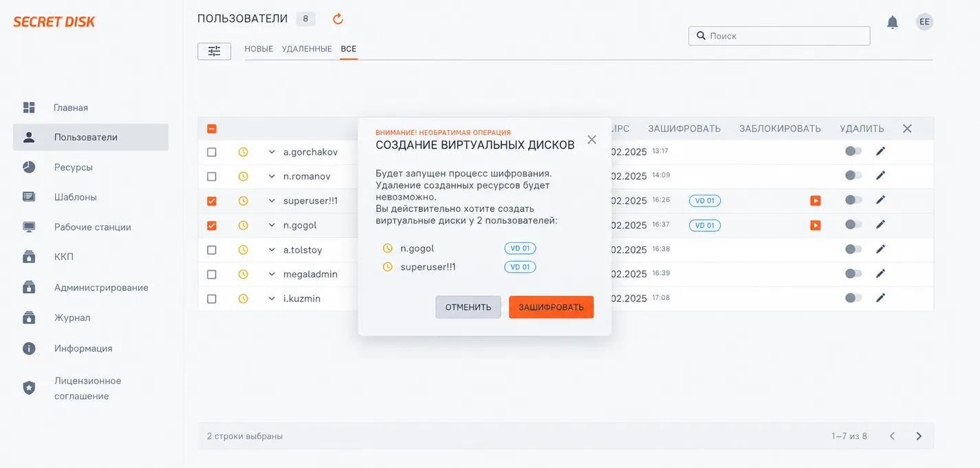Image resolution: width=980 pixels, height=468 pixels.
Task: Toggle the switch in i.kuzmin row
Action: pos(853,298)
